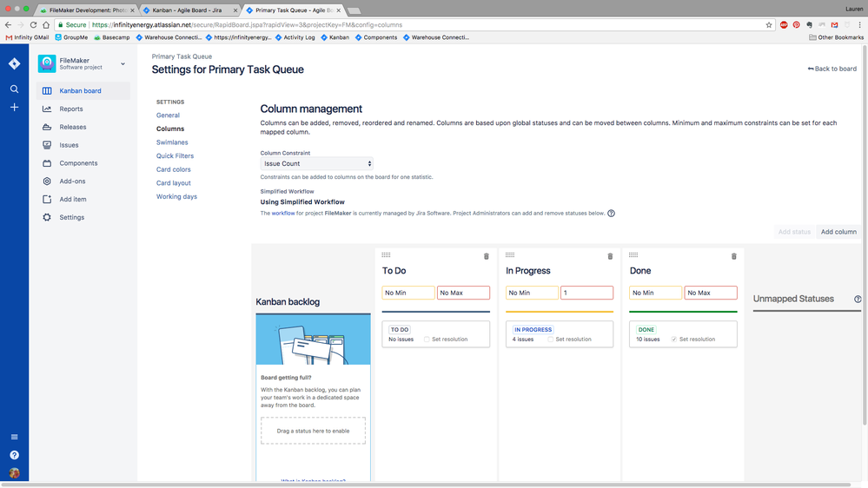Open Card layout settings section
The height and width of the screenshot is (488, 868).
point(173,183)
